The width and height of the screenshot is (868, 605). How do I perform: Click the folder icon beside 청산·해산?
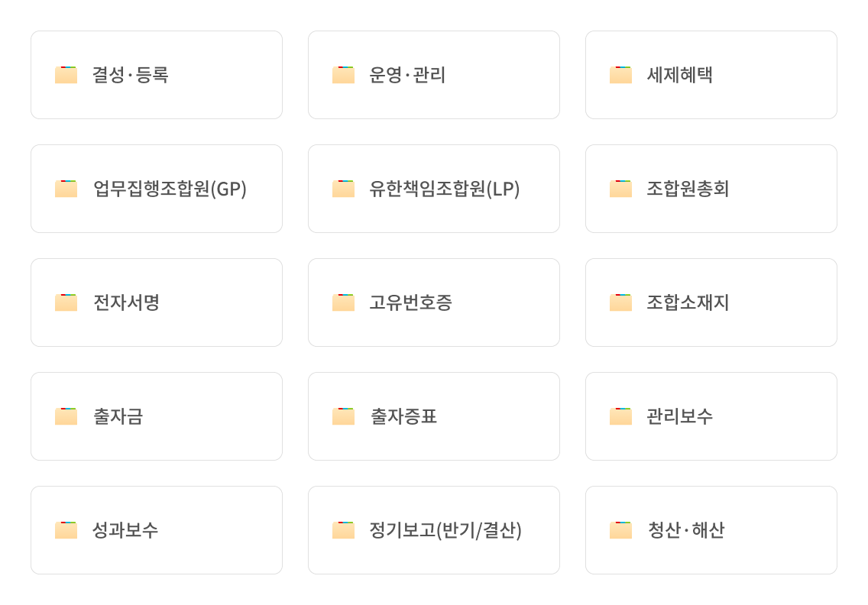(620, 530)
